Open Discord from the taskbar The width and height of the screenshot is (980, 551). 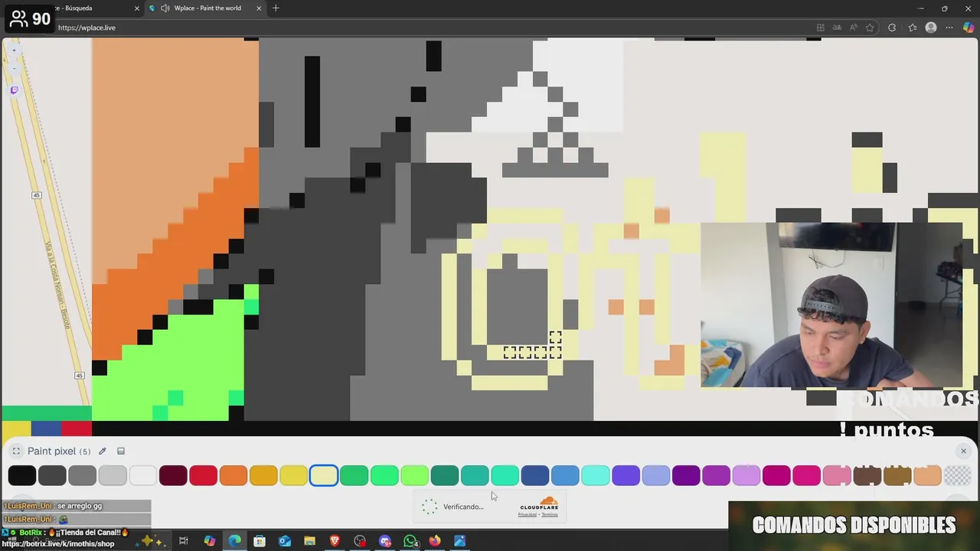click(385, 541)
